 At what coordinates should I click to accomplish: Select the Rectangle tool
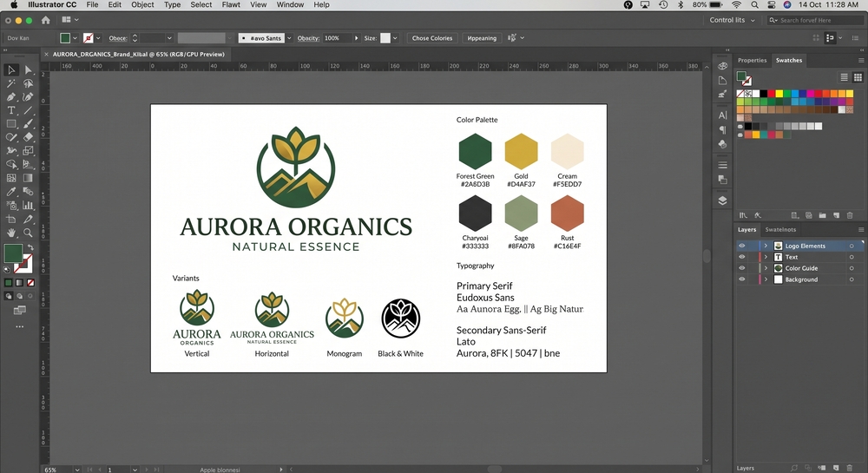point(11,124)
